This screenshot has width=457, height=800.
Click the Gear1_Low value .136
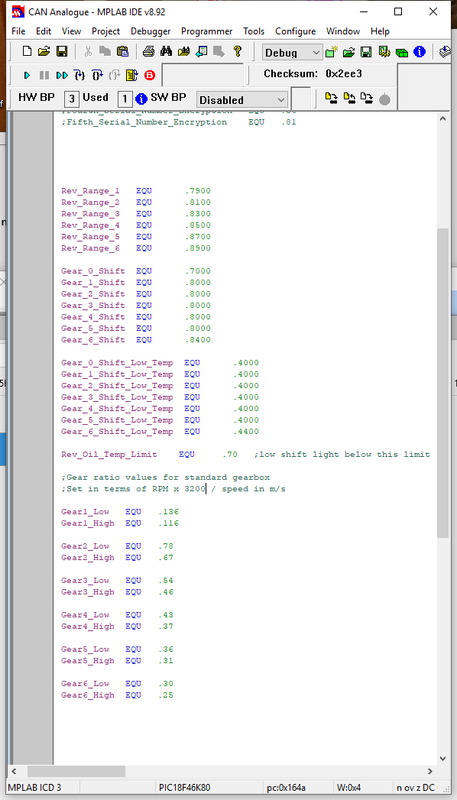click(x=168, y=512)
